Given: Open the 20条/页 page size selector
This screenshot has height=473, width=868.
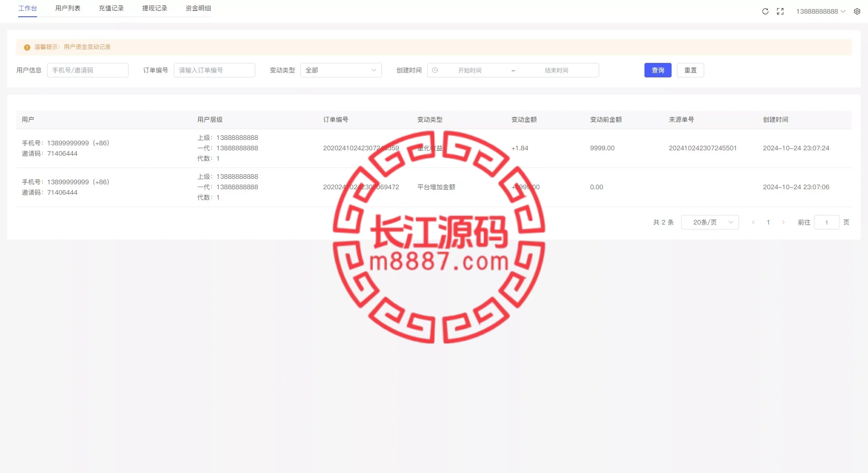Looking at the screenshot, I should [710, 222].
